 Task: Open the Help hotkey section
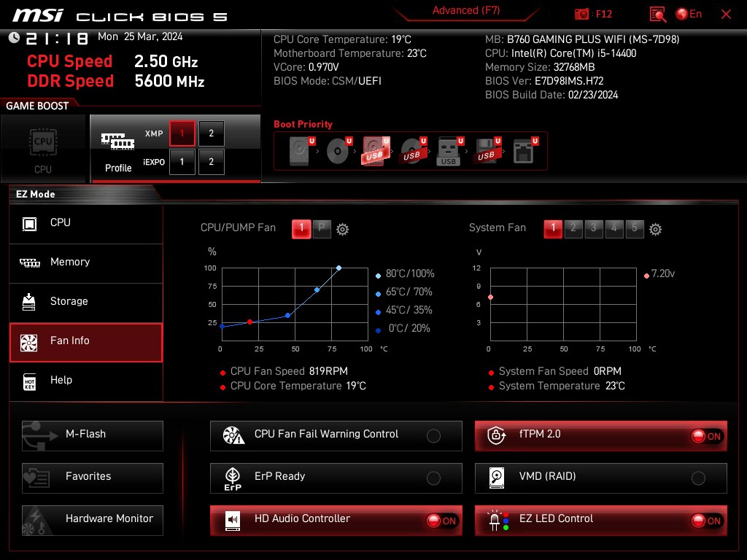tap(86, 381)
